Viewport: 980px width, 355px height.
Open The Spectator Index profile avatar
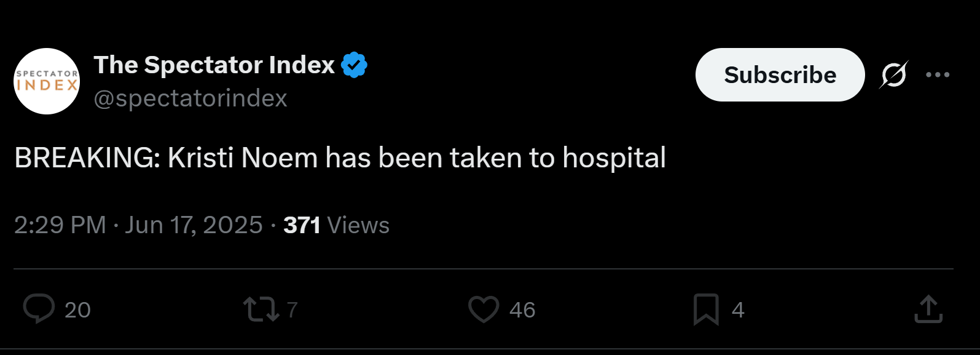47,81
